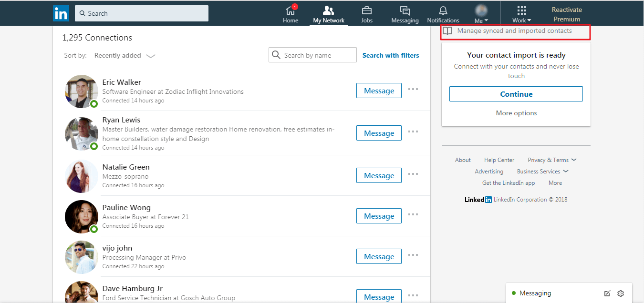Image resolution: width=644 pixels, height=303 pixels.
Task: Open the About footer link
Action: (463, 160)
